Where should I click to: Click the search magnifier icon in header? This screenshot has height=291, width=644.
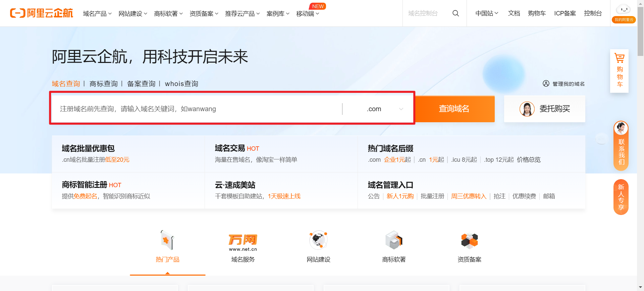[455, 13]
